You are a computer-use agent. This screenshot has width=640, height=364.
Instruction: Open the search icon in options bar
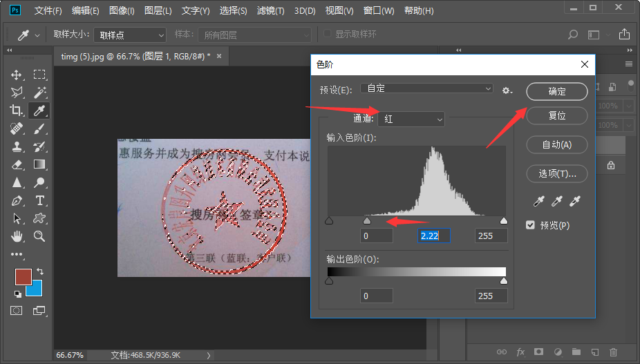click(x=573, y=35)
